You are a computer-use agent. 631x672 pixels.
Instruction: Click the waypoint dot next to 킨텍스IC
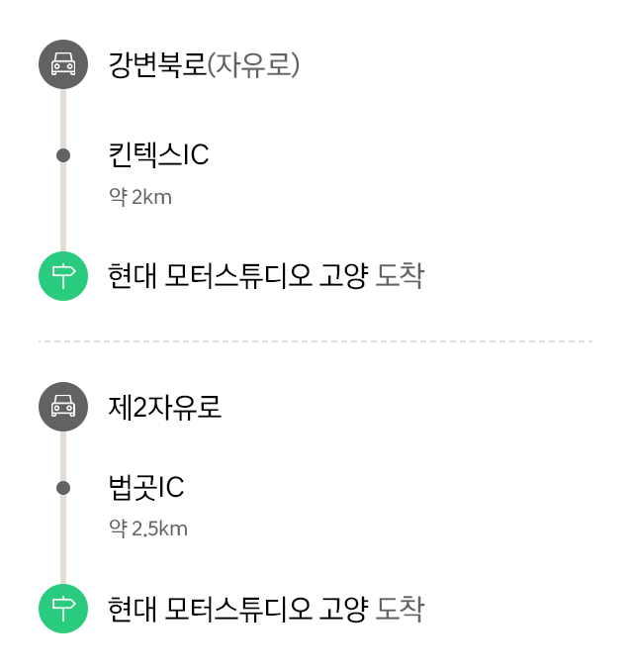63,155
